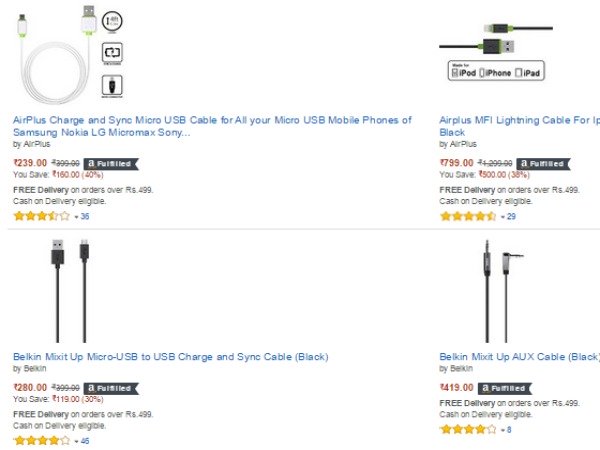Click the Airplus Lightning Cable's Fulfilled badge
Image resolution: width=600 pixels, height=450 pixels.
click(538, 163)
